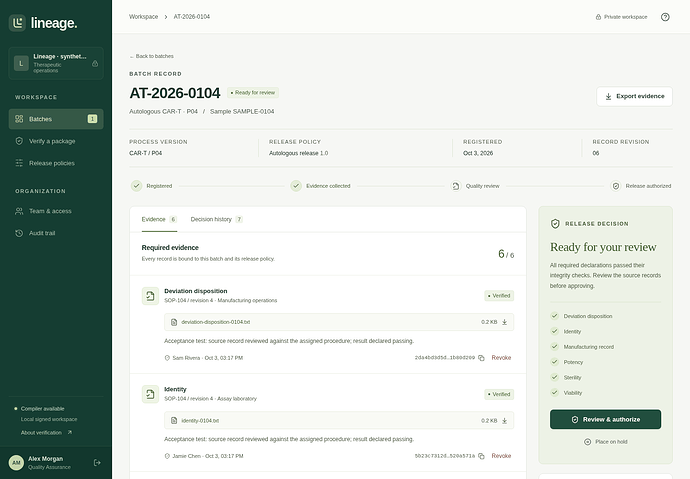Click the Quality review step marker
Viewport: 690px width, 479px height.
pos(455,186)
